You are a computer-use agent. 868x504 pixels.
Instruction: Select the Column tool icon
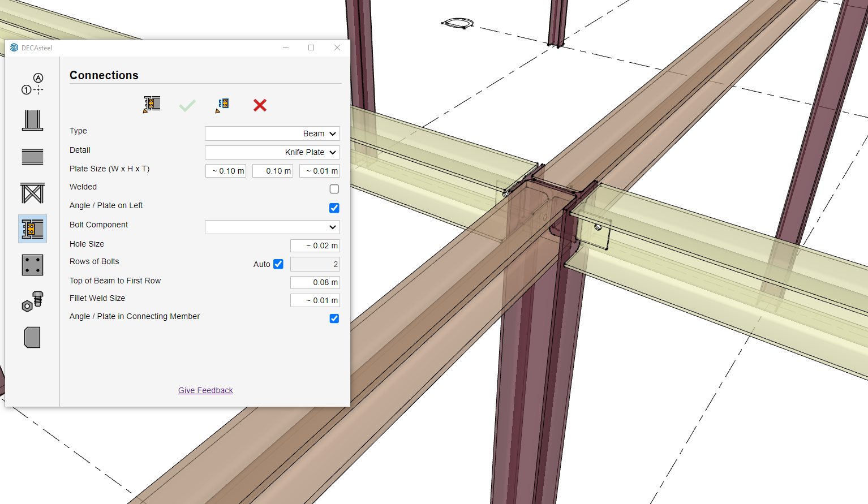(32, 120)
